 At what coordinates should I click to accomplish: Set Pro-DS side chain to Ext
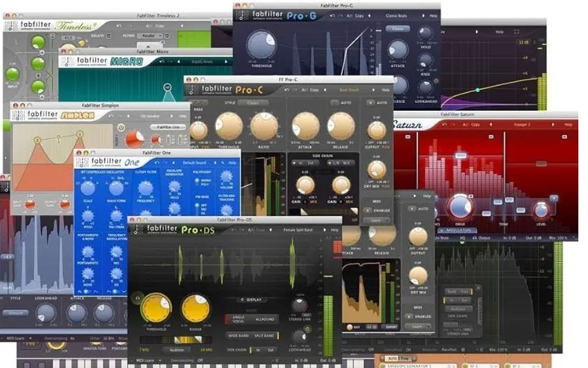pos(271,350)
